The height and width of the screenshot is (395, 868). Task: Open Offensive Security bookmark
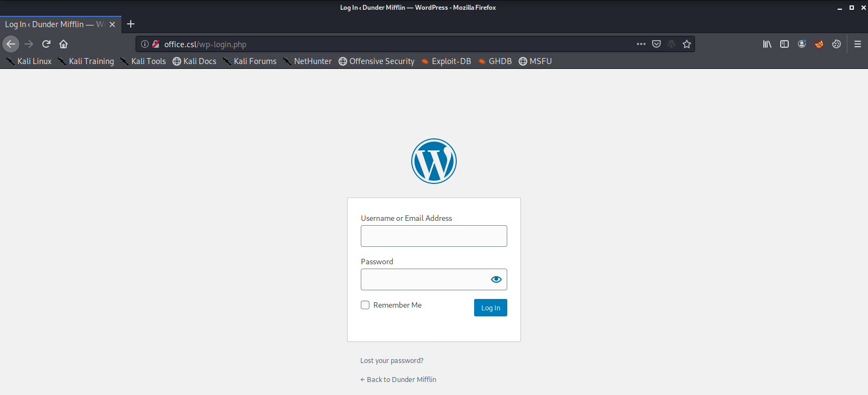(x=376, y=61)
